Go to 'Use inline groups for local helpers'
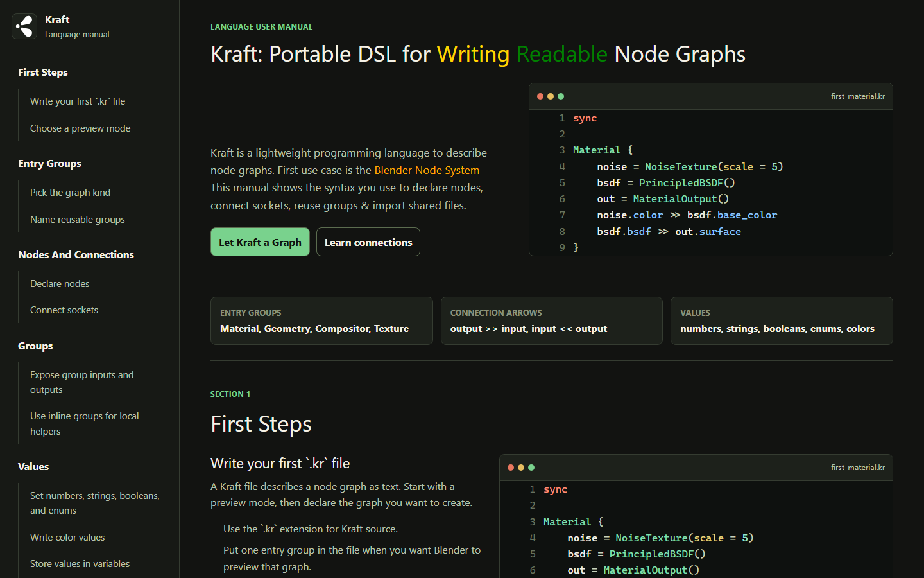 point(85,424)
